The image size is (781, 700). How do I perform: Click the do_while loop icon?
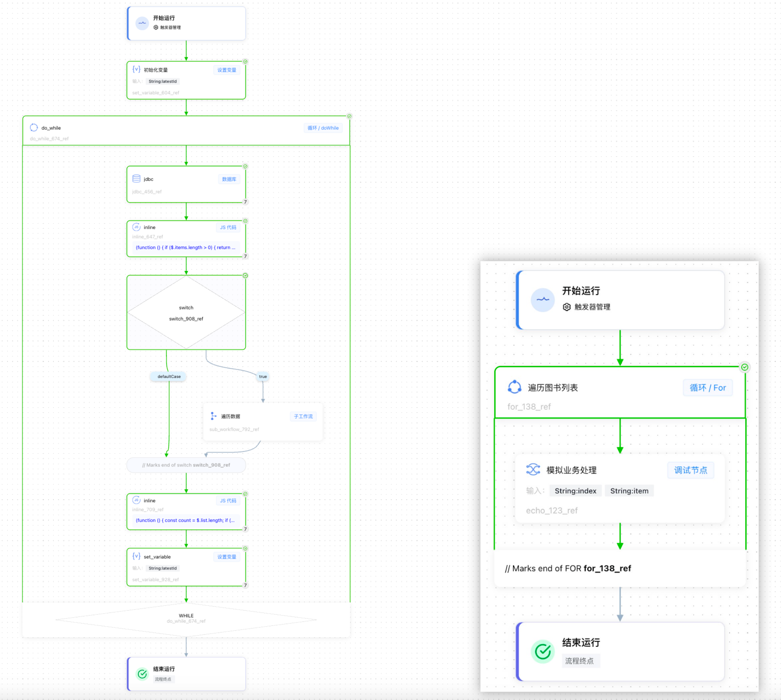(34, 128)
